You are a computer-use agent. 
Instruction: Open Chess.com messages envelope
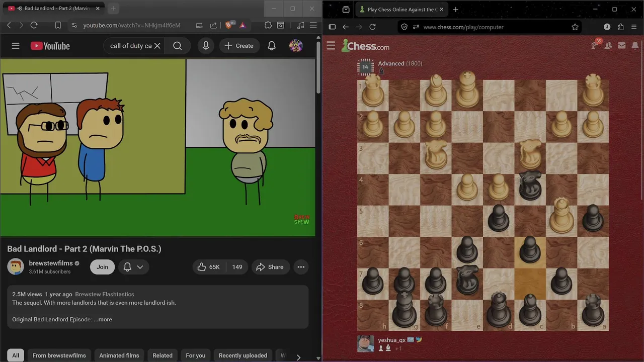tap(622, 46)
